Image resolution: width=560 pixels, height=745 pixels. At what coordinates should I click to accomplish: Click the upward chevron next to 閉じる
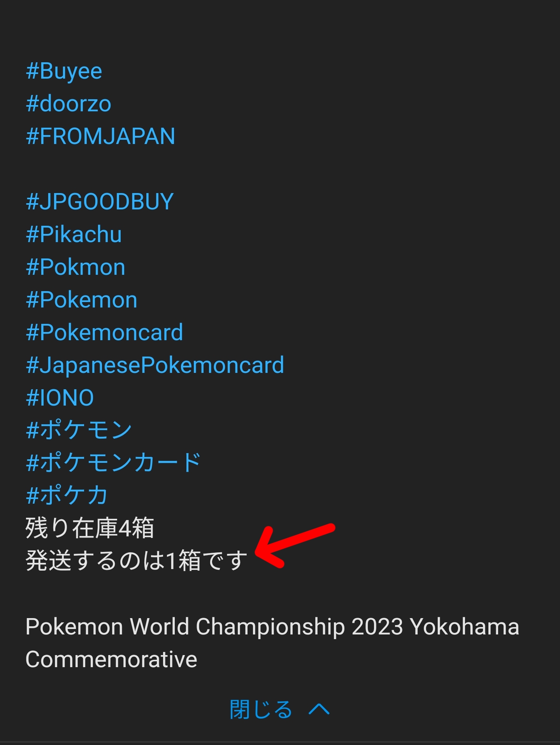click(x=319, y=710)
